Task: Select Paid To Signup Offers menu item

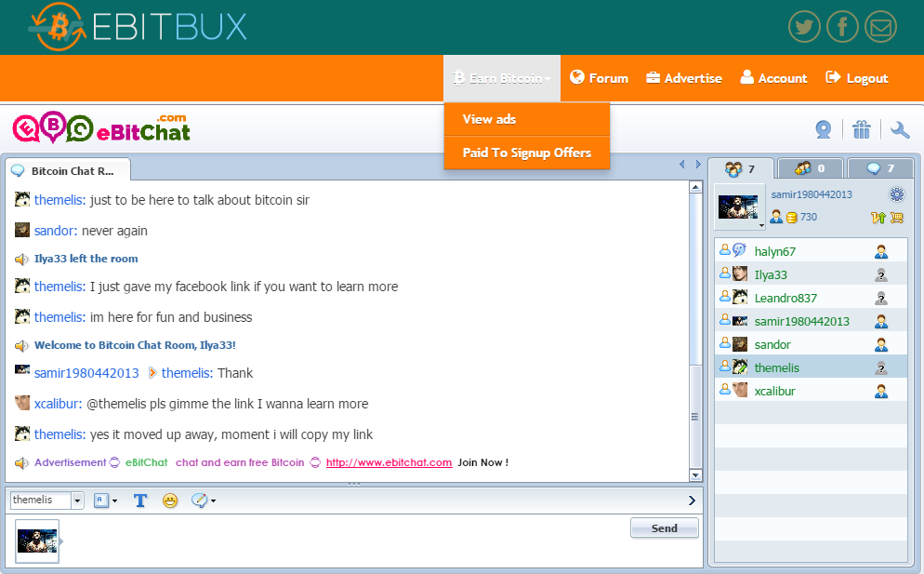Action: pos(527,153)
